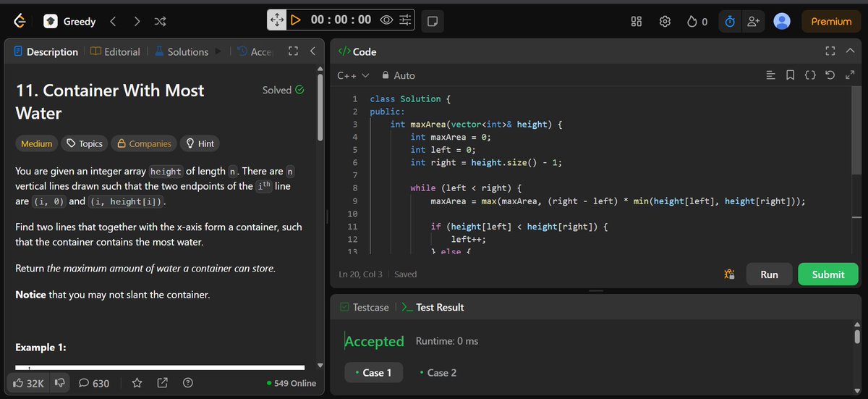
Task: Show the Topics tag
Action: click(84, 143)
